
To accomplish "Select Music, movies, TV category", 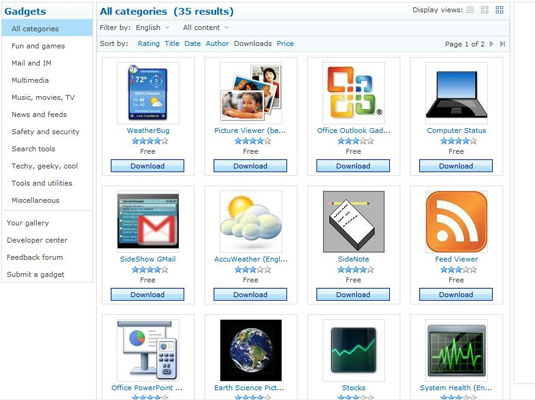I will pyautogui.click(x=43, y=97).
